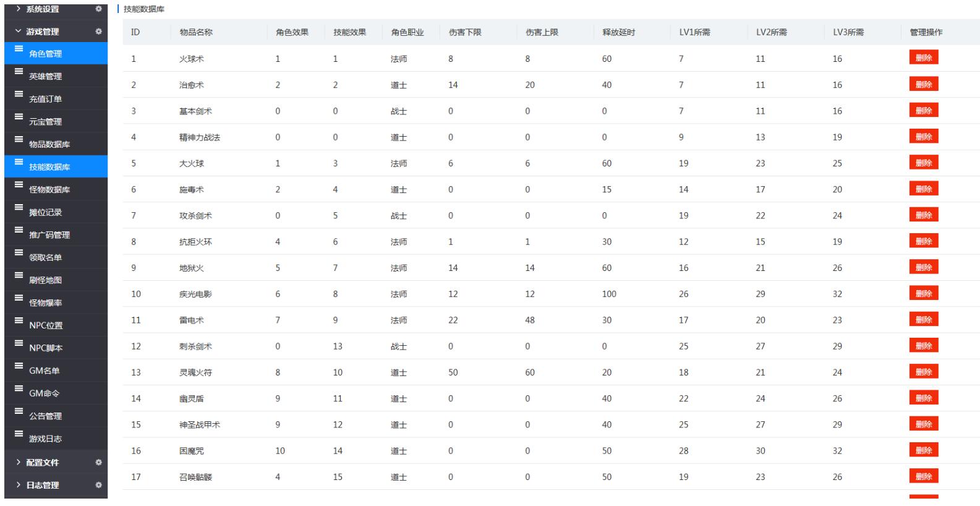Viewport: 980px width, 506px height.
Task: Expand the 系统设置 menu section
Action: tap(42, 9)
